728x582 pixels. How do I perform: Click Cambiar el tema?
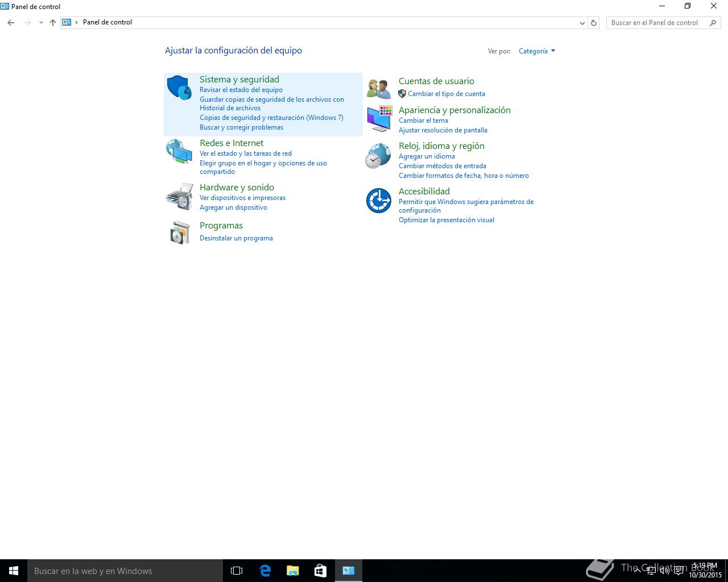pos(423,120)
